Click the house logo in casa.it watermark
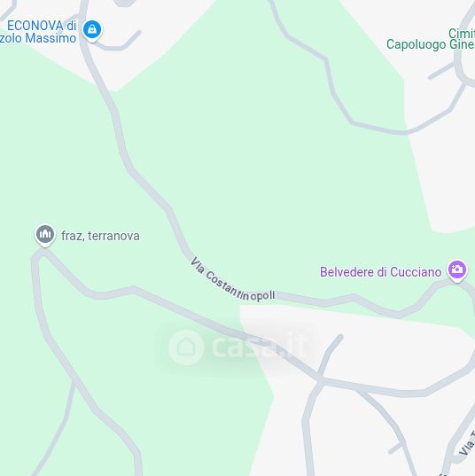 (186, 347)
